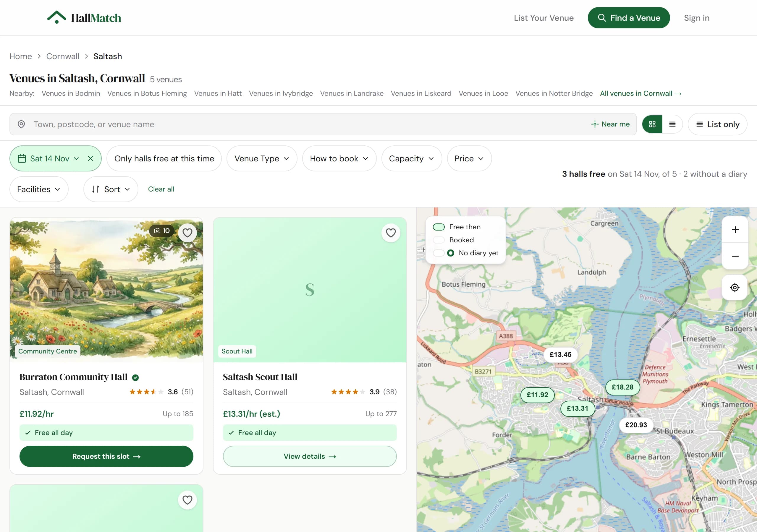Zoom in on the map
757x532 pixels.
(735, 230)
